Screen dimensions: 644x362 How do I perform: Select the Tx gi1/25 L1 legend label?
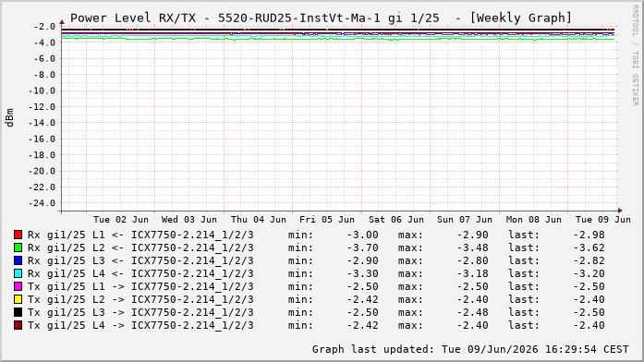point(140,287)
